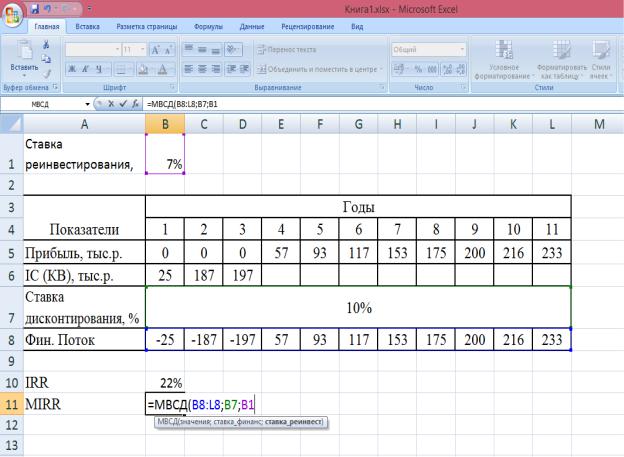Align cell text right

coord(215,69)
